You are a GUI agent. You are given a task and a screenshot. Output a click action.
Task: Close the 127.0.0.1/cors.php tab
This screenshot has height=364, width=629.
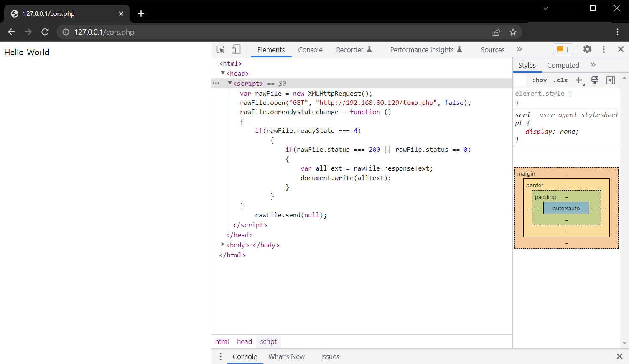click(x=121, y=14)
